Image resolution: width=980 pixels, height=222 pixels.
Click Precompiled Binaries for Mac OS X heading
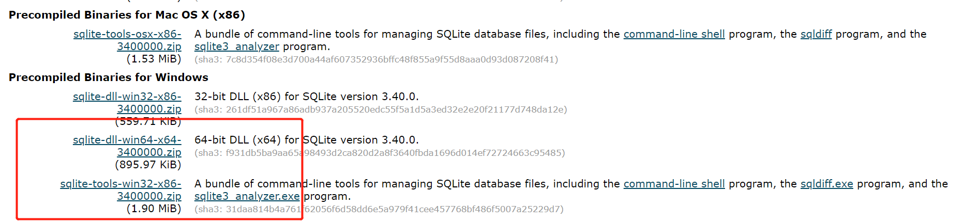pyautogui.click(x=127, y=15)
